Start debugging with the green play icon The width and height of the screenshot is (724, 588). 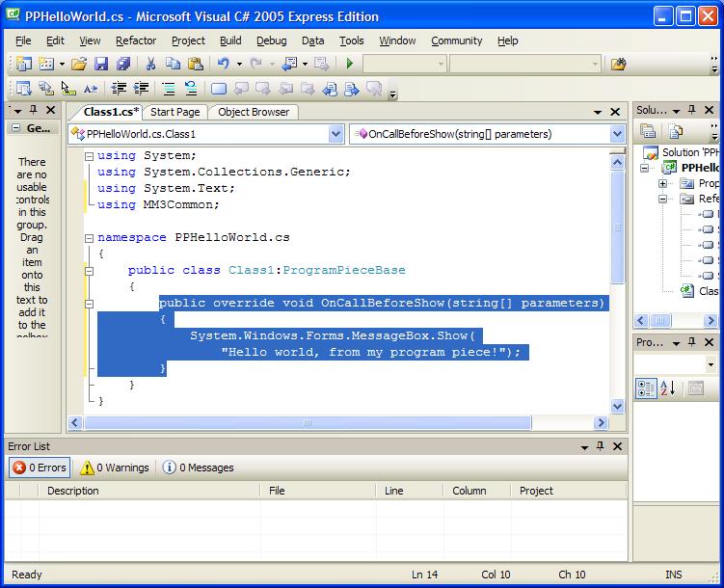pos(350,64)
